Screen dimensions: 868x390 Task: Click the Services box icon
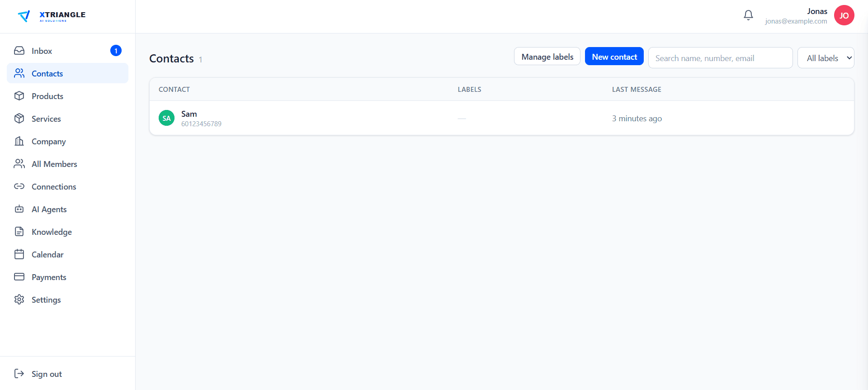[x=19, y=119]
